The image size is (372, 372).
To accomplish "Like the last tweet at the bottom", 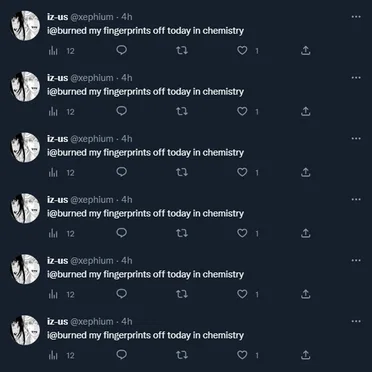I will point(242,355).
